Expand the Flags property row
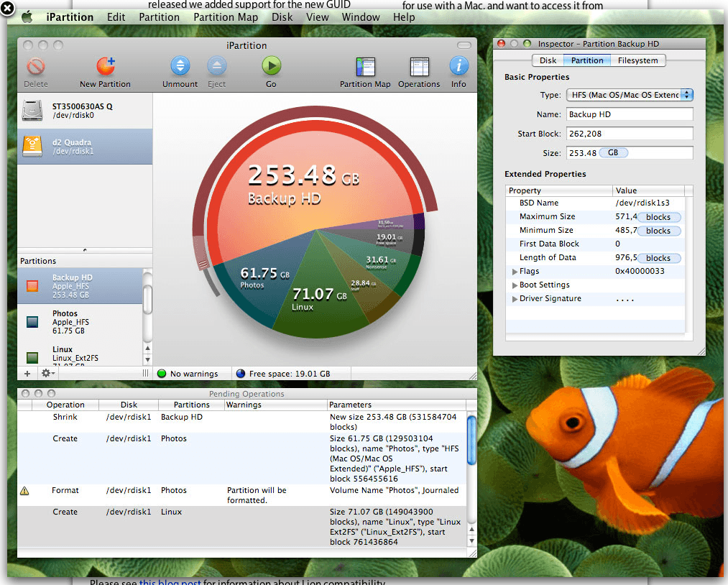The image size is (728, 585). point(515,271)
